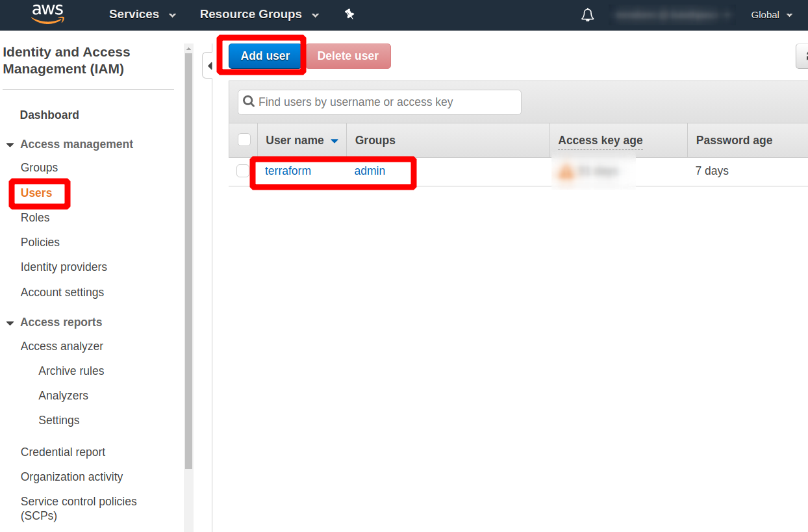Image resolution: width=808 pixels, height=532 pixels.
Task: Open the Services dropdown menu
Action: point(142,14)
